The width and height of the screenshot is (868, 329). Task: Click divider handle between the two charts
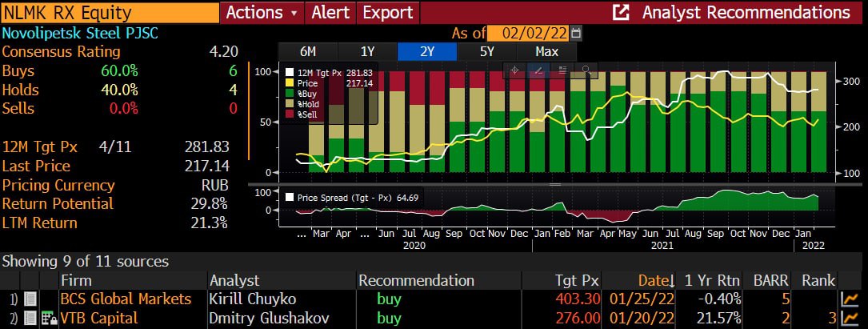(554, 184)
